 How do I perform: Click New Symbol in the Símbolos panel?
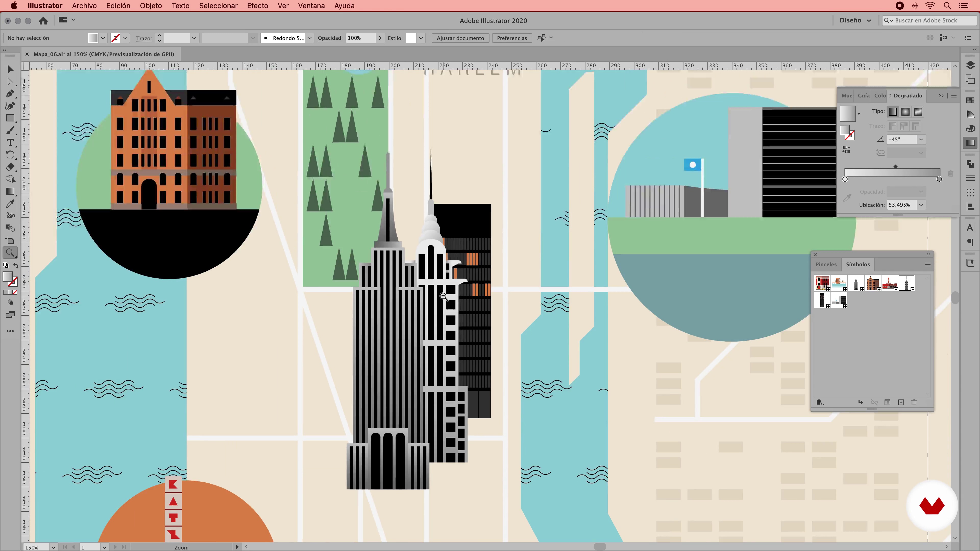901,402
